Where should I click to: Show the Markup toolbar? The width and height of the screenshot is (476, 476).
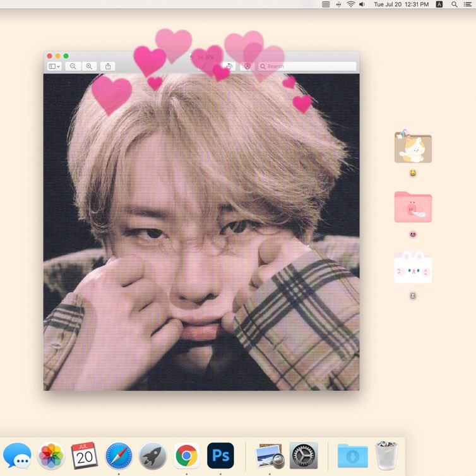247,66
